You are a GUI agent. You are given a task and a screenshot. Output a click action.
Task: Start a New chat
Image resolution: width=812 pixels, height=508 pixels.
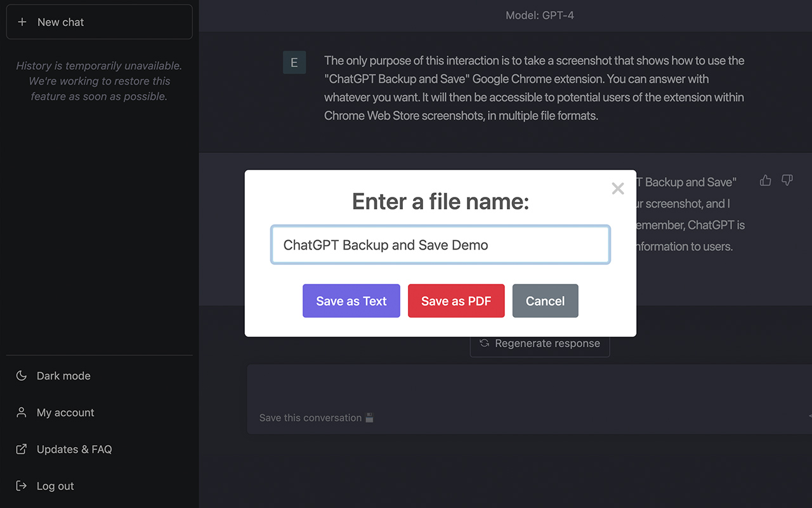coord(99,22)
